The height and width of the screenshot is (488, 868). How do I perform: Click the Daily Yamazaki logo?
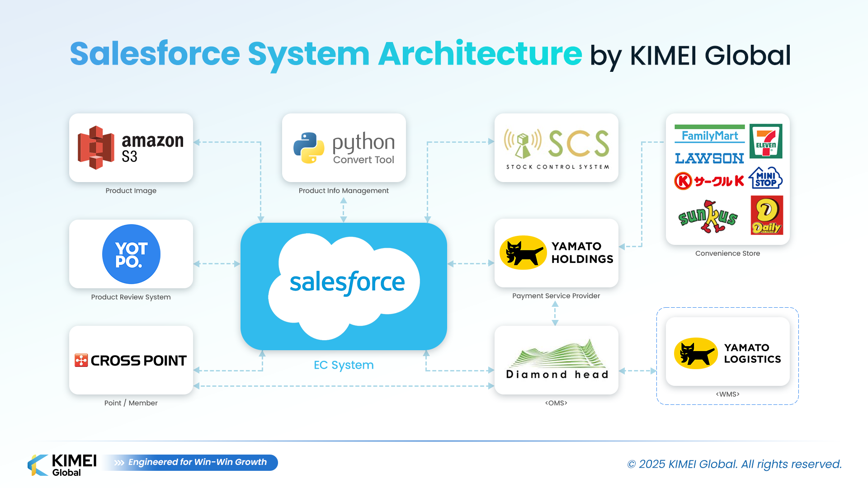point(767,216)
